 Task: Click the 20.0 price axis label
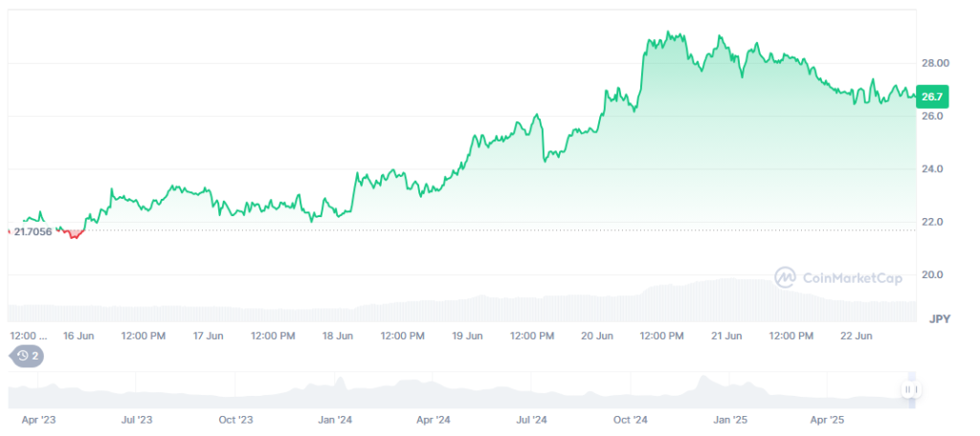(931, 275)
